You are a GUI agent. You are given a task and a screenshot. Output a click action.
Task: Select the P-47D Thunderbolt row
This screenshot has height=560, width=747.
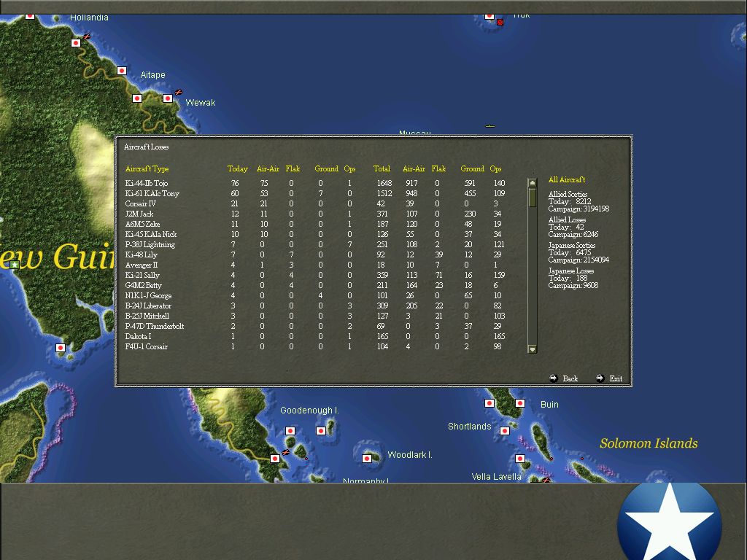(315, 327)
